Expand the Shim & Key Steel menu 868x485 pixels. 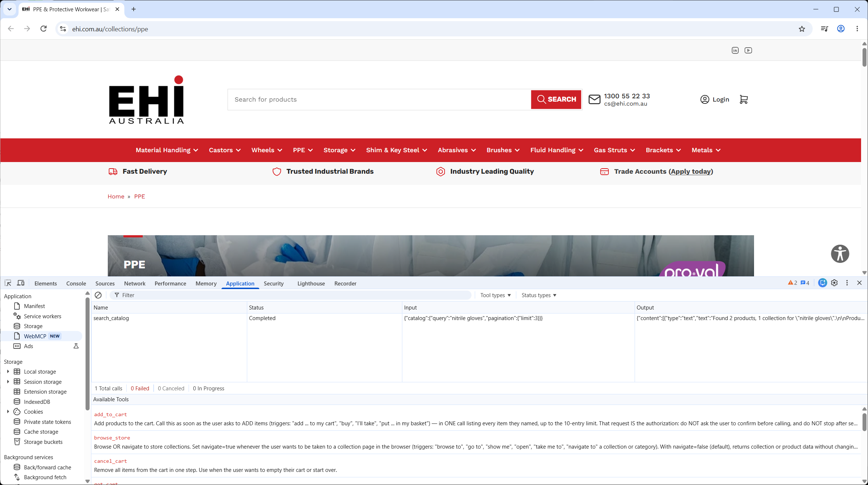click(x=396, y=150)
